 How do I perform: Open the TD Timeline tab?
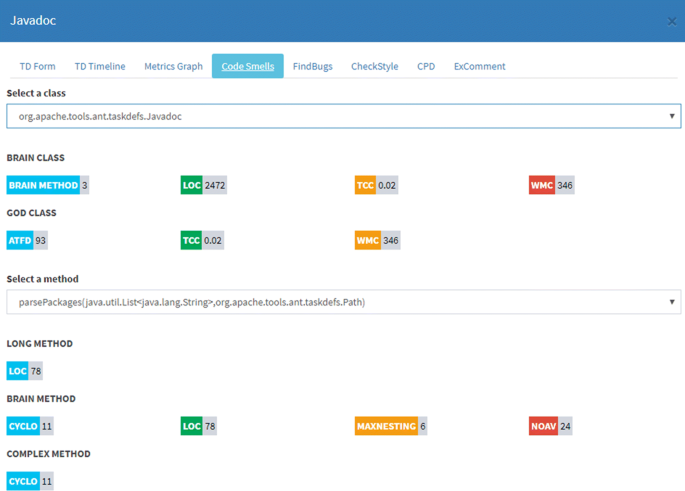100,67
